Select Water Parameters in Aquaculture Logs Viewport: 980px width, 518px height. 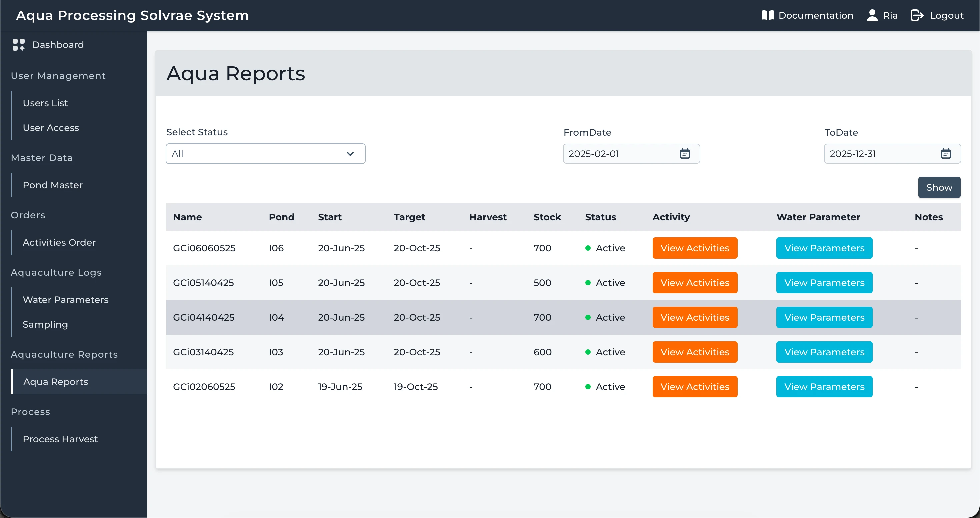pyautogui.click(x=65, y=300)
